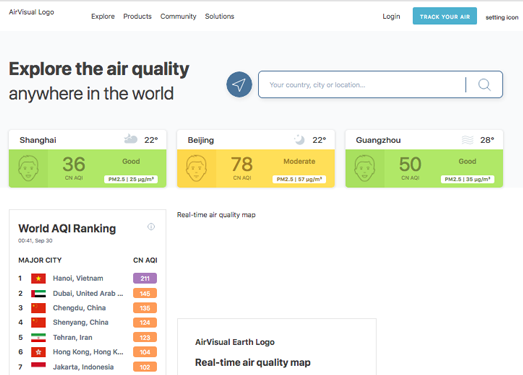Click the Beijing moon weather icon

click(x=299, y=139)
